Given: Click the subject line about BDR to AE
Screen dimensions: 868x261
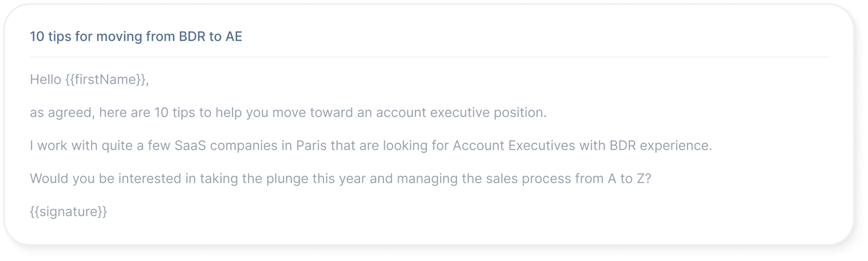Looking at the screenshot, I should tap(136, 36).
